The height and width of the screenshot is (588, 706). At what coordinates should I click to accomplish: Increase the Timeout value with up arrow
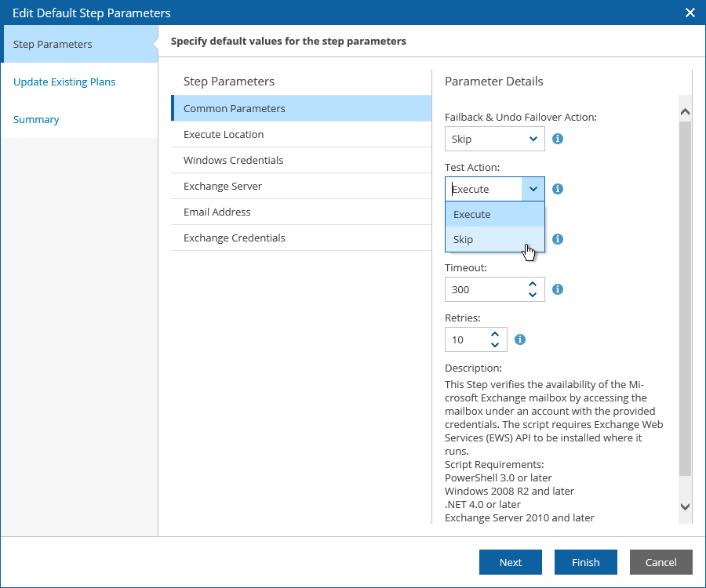click(533, 284)
